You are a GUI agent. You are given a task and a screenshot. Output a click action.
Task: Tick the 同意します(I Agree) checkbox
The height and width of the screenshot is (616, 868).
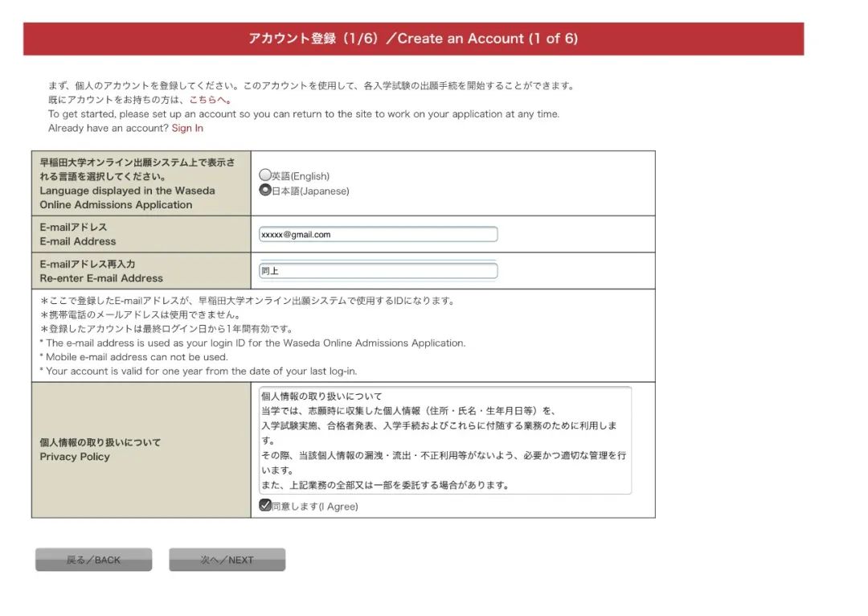[x=265, y=505]
